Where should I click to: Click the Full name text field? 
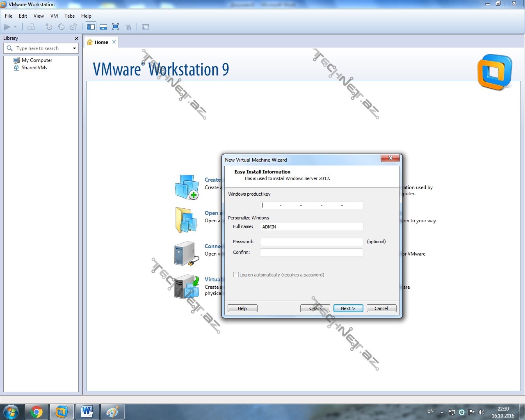[311, 227]
